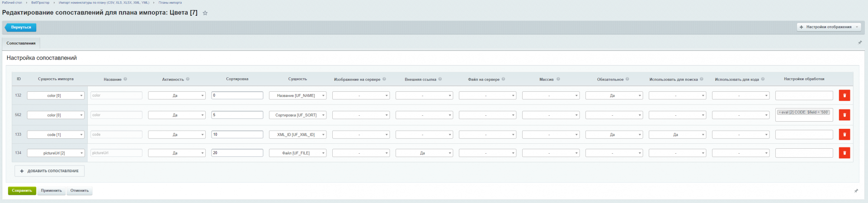Open Импорт номенклатуры по плану breadcrumb

tap(104, 3)
